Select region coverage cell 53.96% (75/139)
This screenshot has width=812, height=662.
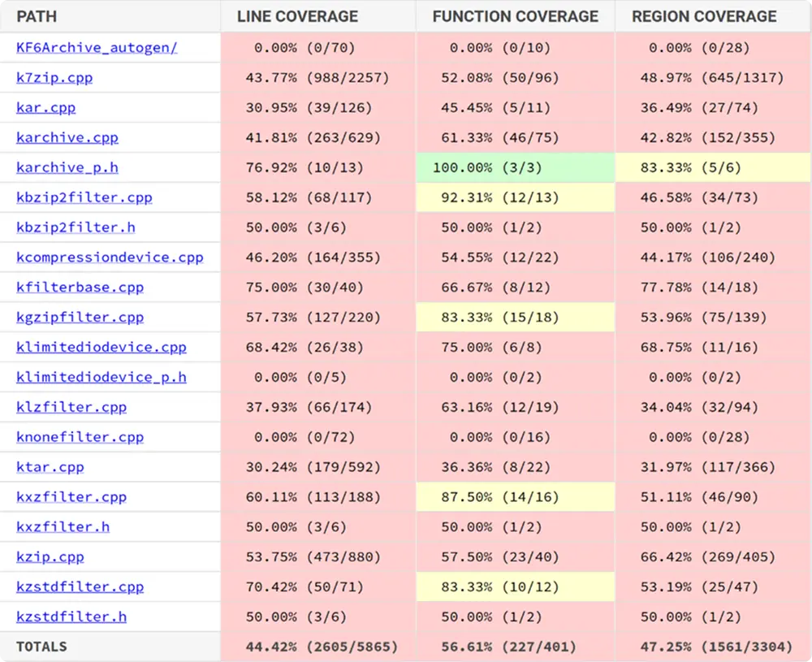(713, 318)
